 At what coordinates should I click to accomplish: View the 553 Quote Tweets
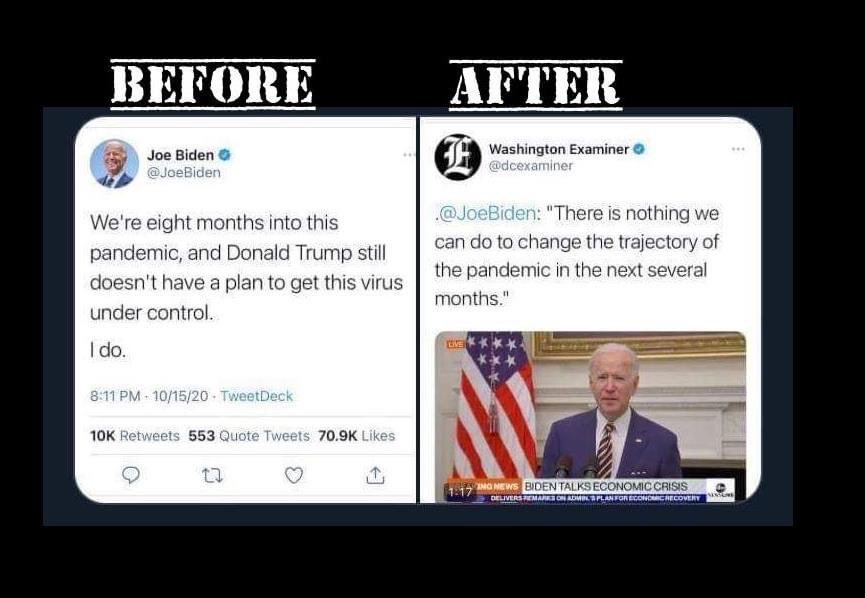[x=249, y=436]
